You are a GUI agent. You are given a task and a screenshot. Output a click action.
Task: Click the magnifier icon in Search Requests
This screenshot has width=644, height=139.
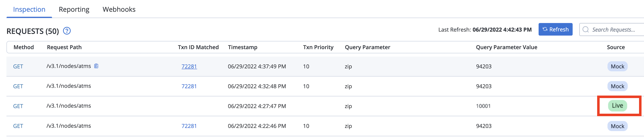click(585, 30)
